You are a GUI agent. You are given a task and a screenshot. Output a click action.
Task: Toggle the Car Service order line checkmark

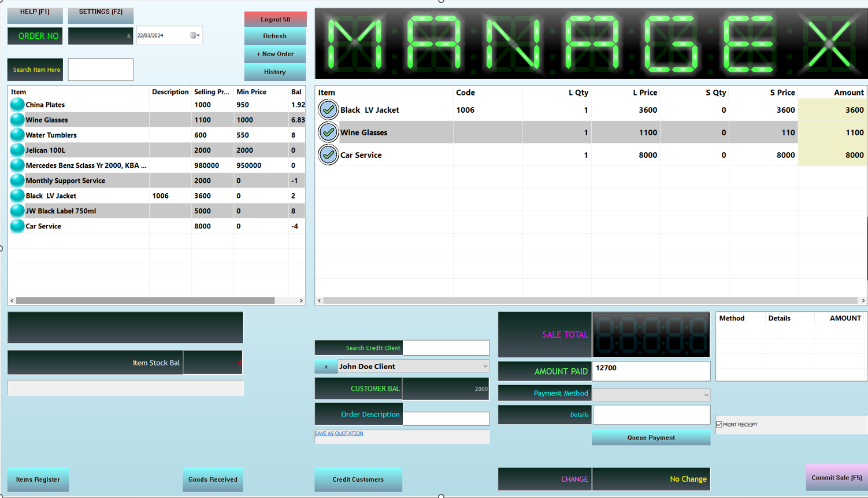pos(328,155)
